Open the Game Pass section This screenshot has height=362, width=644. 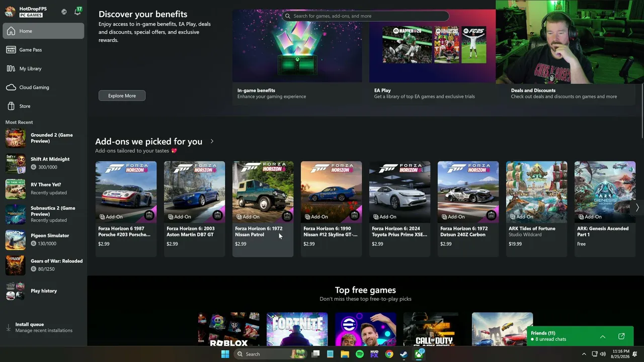click(x=43, y=50)
